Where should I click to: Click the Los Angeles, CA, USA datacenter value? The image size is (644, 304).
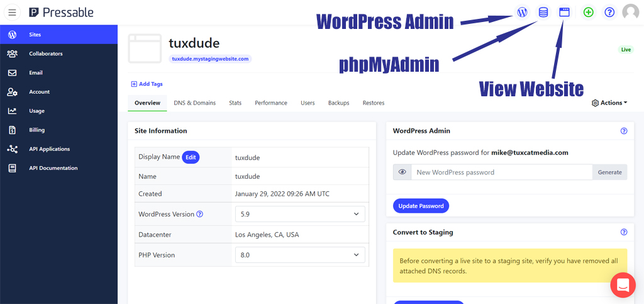pos(267,235)
